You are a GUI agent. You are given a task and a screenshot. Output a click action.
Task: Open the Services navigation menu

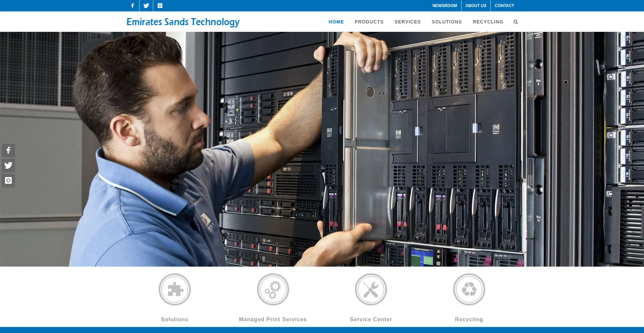[407, 22]
